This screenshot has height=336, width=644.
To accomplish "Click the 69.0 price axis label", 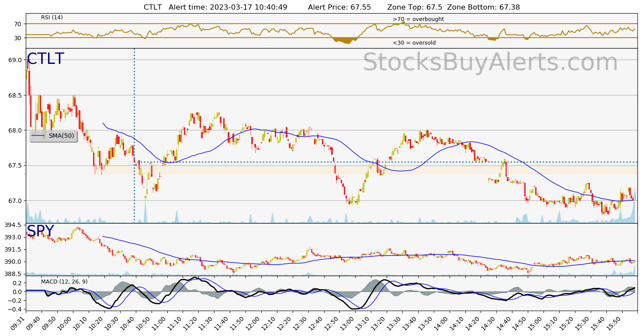I will [x=16, y=60].
